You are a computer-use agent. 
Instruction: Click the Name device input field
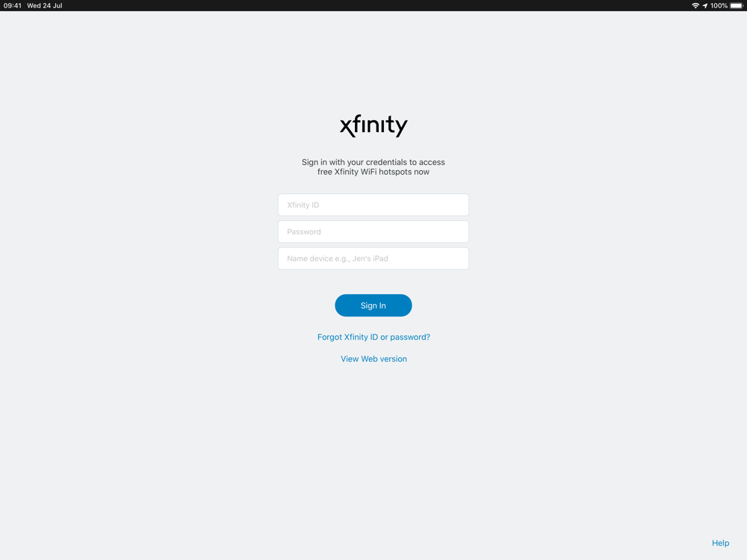click(373, 258)
